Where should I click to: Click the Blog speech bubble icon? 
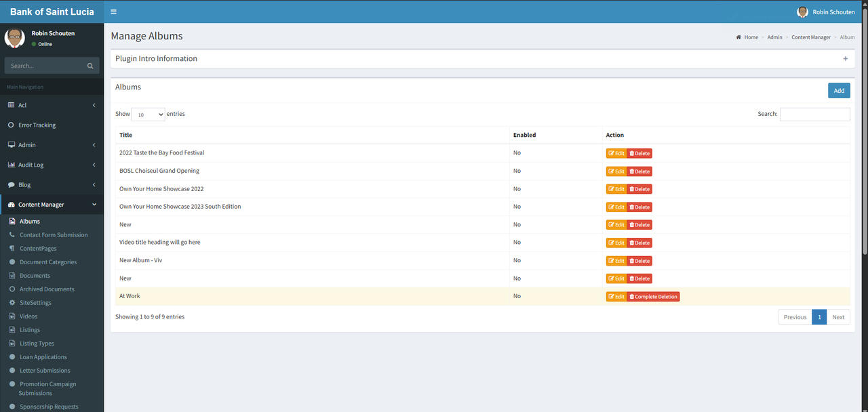click(x=11, y=185)
